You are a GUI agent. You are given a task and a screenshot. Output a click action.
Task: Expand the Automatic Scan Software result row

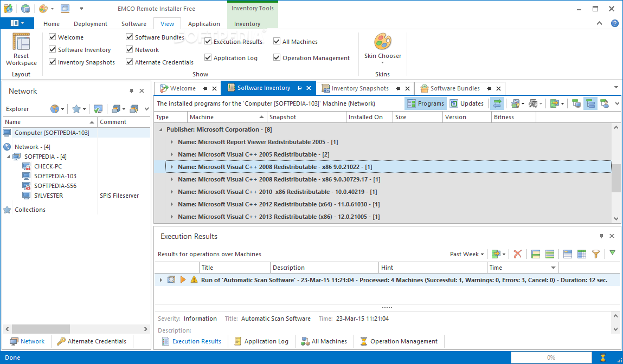click(161, 280)
